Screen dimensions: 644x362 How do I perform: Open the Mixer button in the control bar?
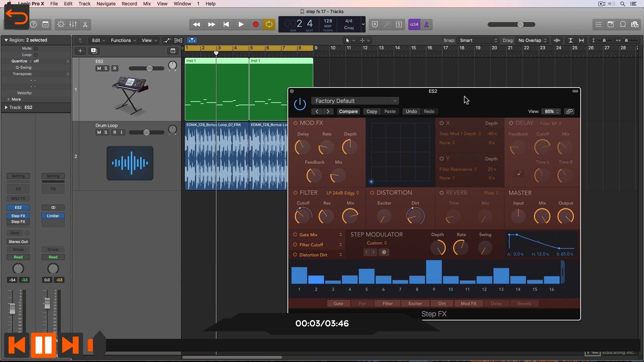[73, 24]
